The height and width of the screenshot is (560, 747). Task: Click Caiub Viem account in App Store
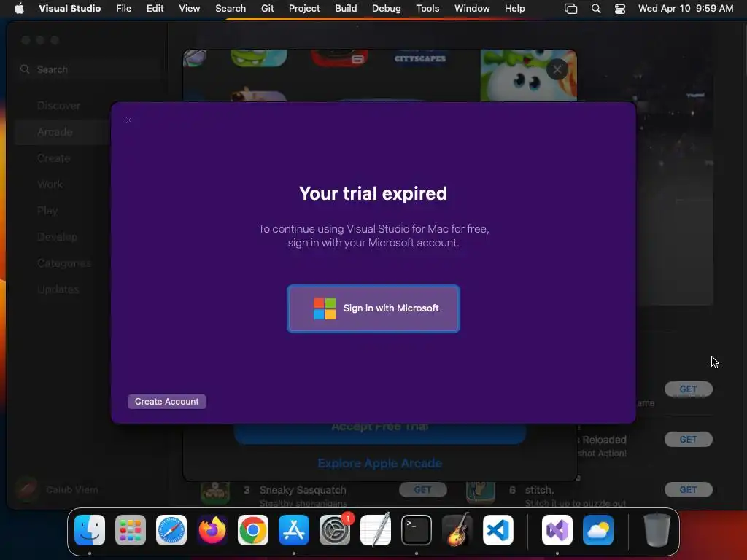point(57,489)
